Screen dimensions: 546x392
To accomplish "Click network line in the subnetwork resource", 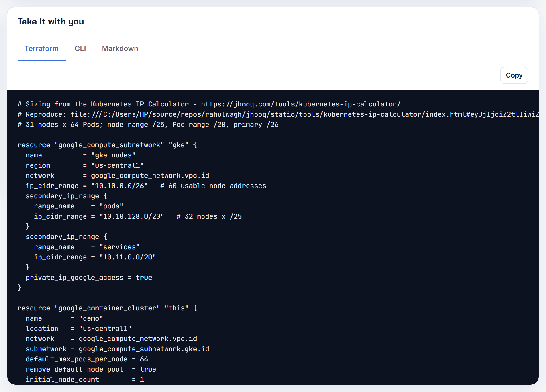I will point(118,176).
